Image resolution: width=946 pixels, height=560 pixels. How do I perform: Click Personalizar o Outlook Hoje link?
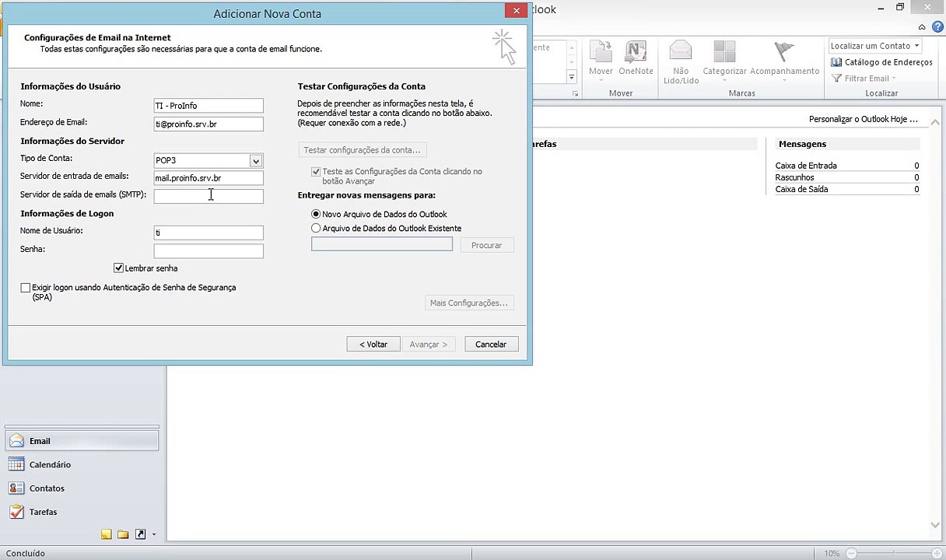[864, 120]
